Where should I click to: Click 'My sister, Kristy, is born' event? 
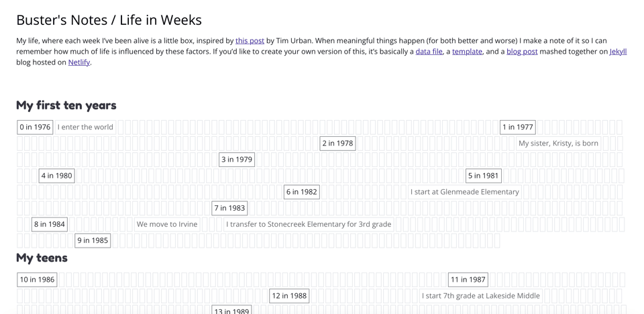point(558,143)
